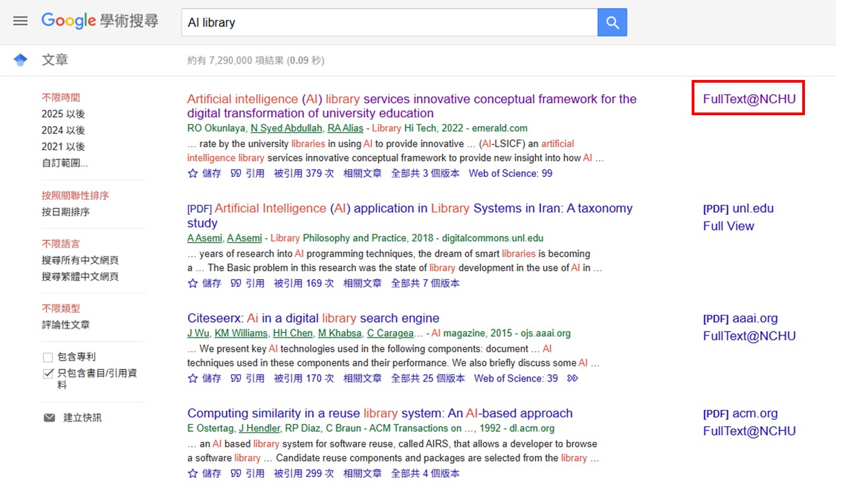Open the Library Systems in Iran taxonomy title

tap(410, 216)
